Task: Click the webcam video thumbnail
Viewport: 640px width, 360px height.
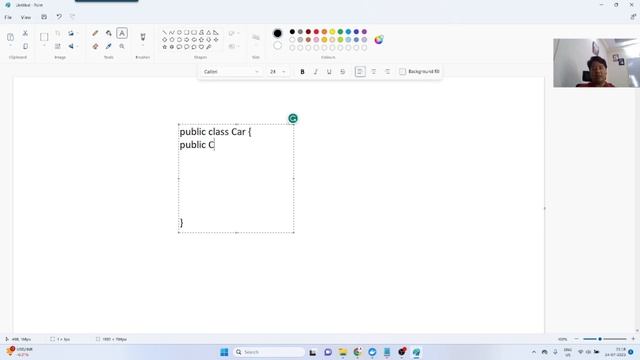Action: (596, 63)
